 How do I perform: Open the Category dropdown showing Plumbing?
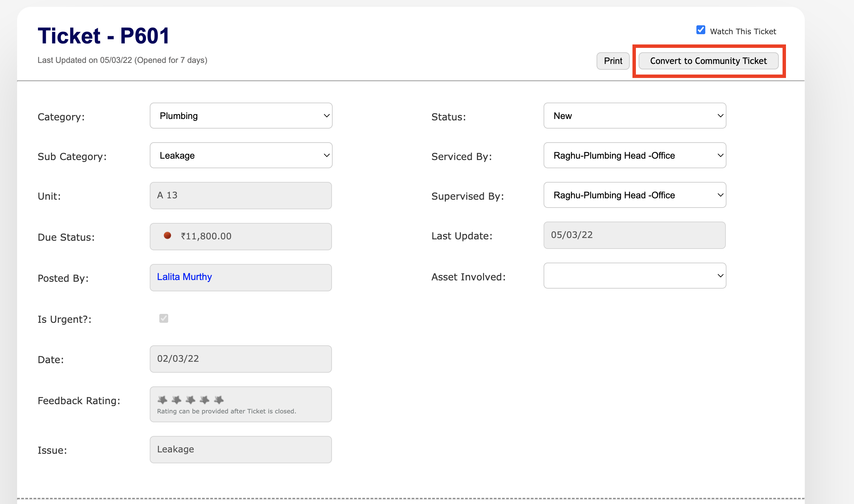coord(241,116)
